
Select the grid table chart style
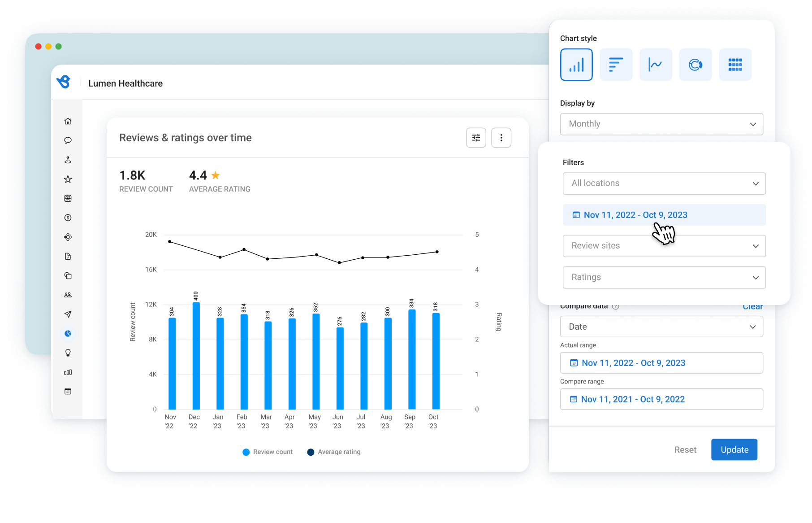pyautogui.click(x=735, y=65)
